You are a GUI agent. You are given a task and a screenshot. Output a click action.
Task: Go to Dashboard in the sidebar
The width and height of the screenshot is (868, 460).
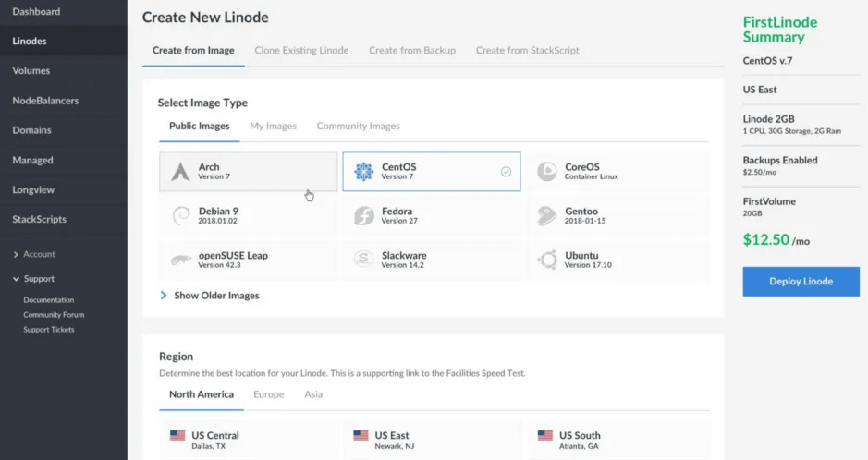click(64, 12)
